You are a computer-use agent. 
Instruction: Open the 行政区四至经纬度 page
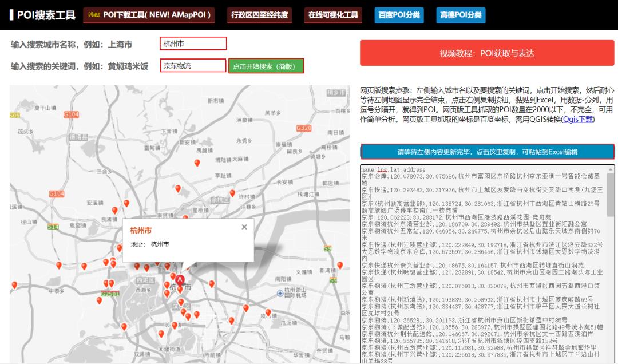tap(259, 15)
